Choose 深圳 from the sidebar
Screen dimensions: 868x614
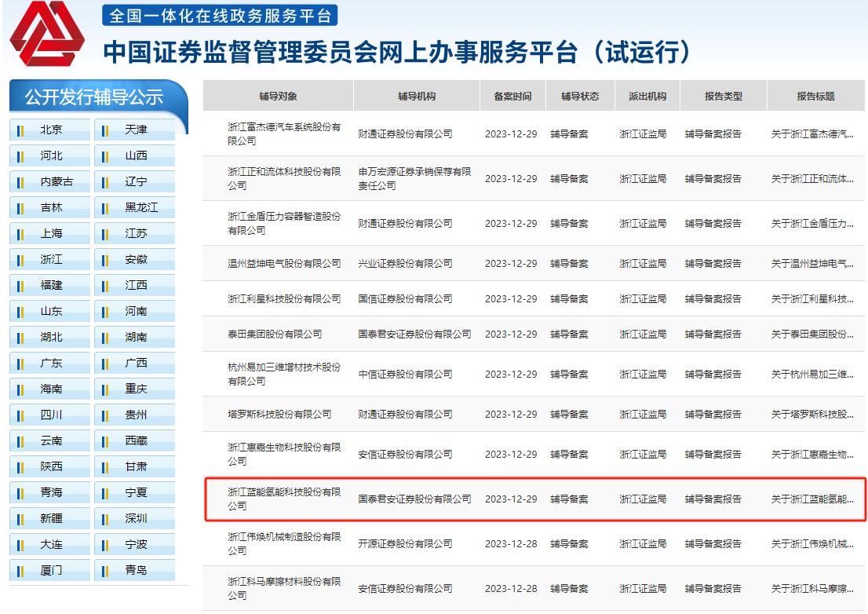click(x=134, y=519)
